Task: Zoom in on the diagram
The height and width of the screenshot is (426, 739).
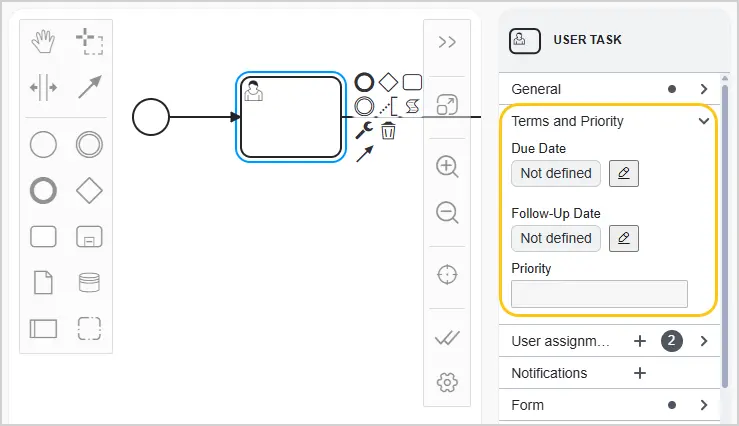Action: (447, 167)
